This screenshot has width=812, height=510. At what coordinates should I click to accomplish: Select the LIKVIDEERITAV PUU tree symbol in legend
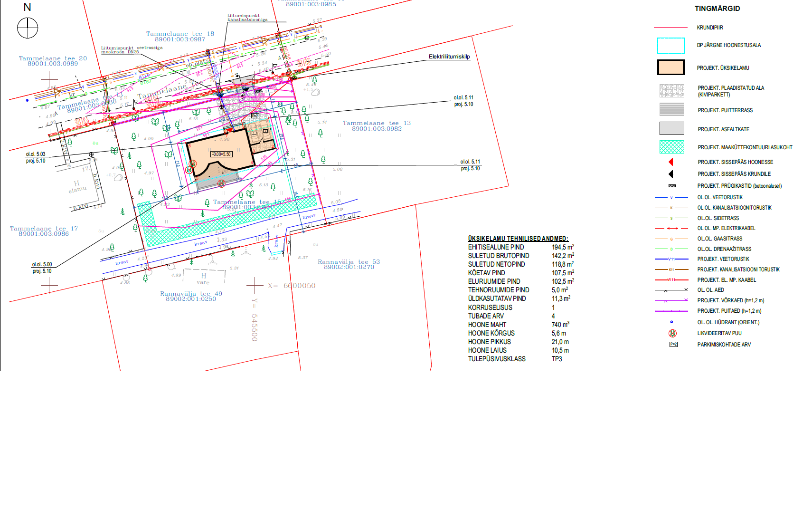pos(672,333)
